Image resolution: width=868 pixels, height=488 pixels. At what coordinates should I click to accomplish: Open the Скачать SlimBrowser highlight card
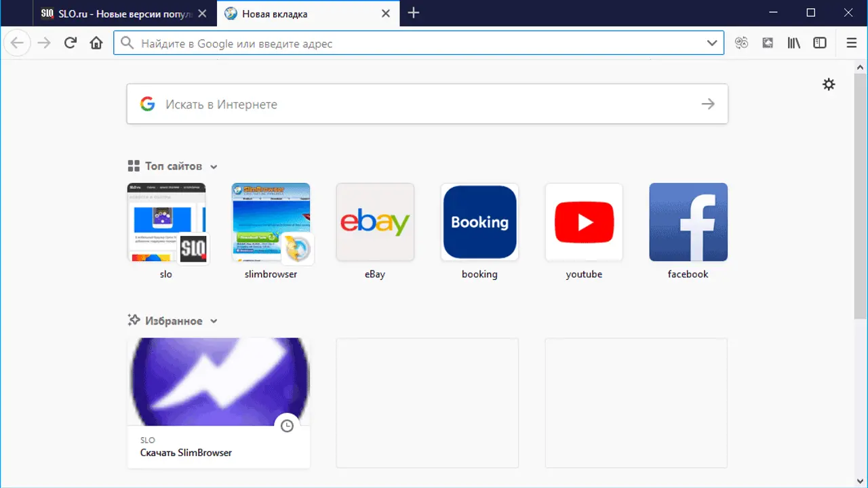[x=218, y=403]
